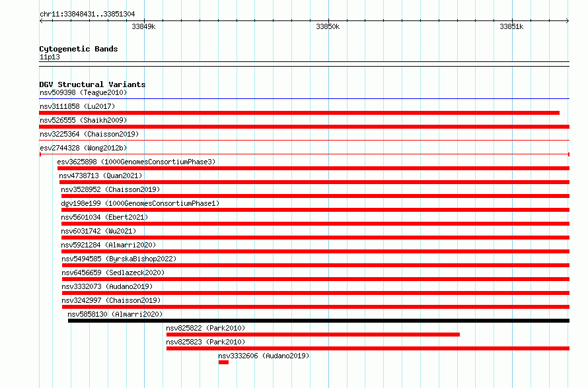Screen dimensions: 588x388
Task: Click the ruler's right arrow end
Action: click(x=568, y=20)
